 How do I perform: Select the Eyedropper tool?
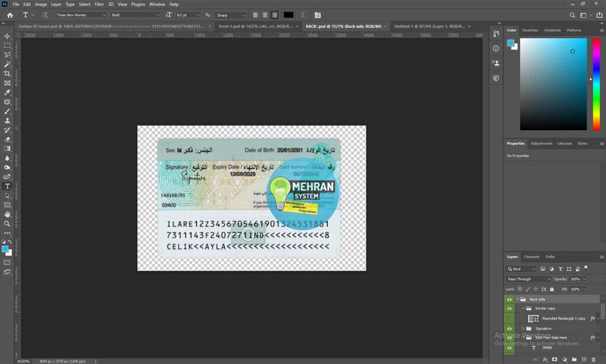[7, 92]
